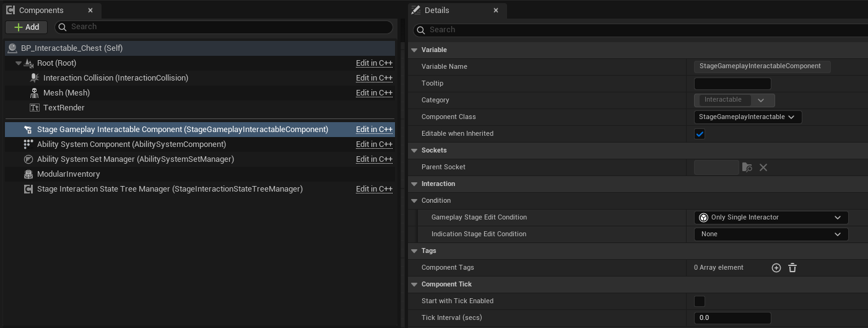Click the Tick Interval value field
The image size is (868, 328).
point(732,318)
